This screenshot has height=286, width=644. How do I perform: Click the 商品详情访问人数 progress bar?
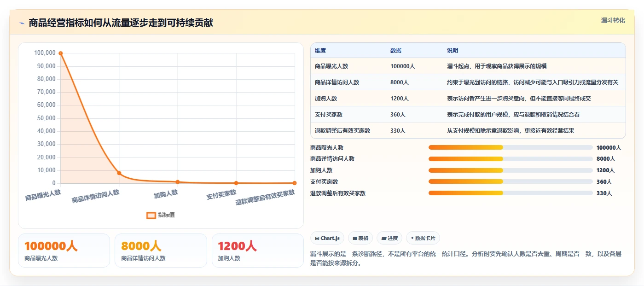[511, 159]
